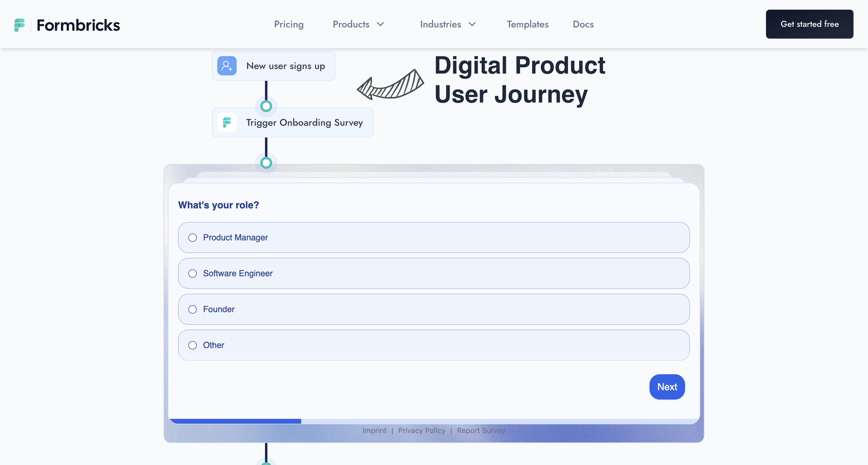
Task: Expand the Industries dropdown chevron
Action: click(472, 24)
